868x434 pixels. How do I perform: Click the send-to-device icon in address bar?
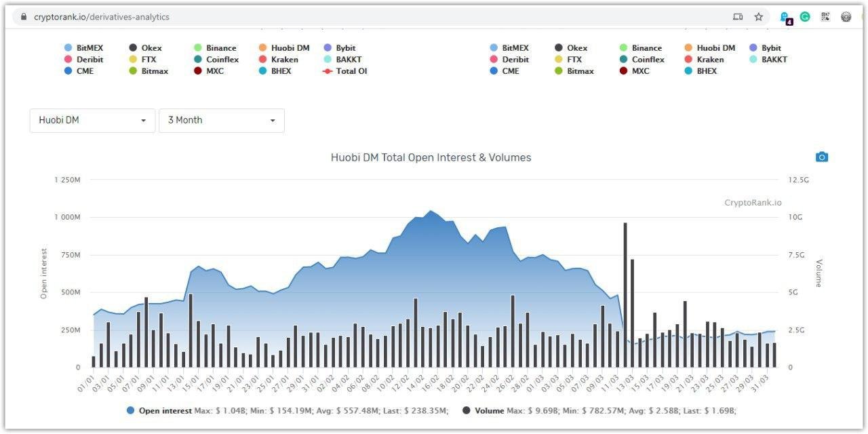[x=738, y=17]
